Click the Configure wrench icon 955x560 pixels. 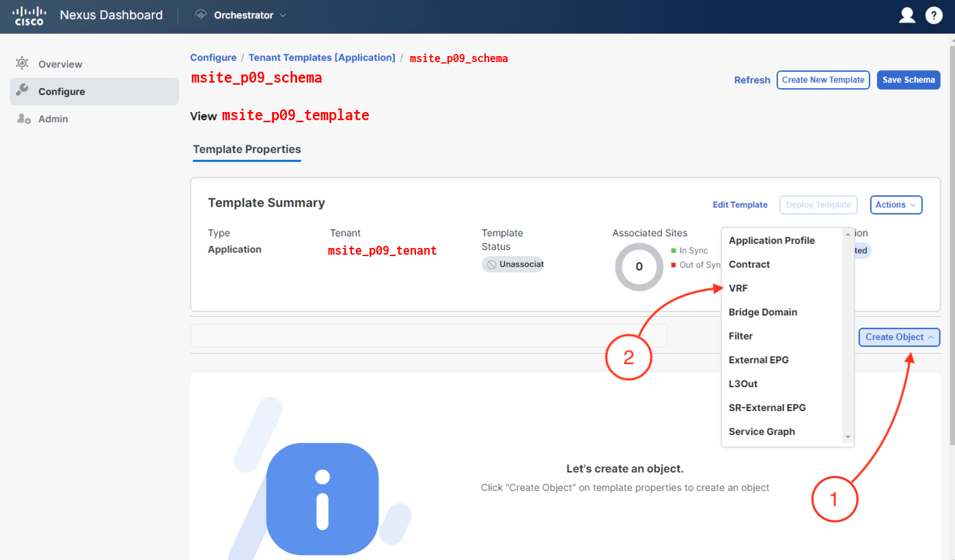tap(22, 91)
